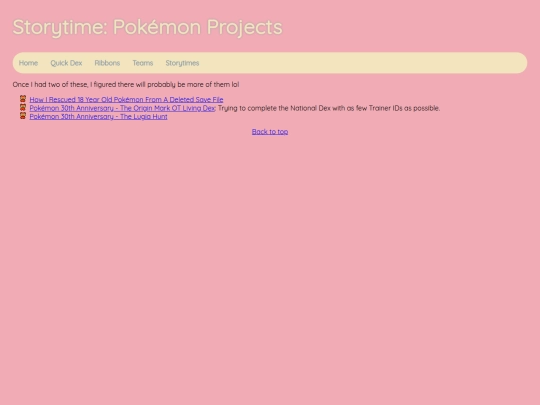This screenshot has height=405, width=540.
Task: Click the Storytime: Pokémon Projects heading
Action: [147, 27]
